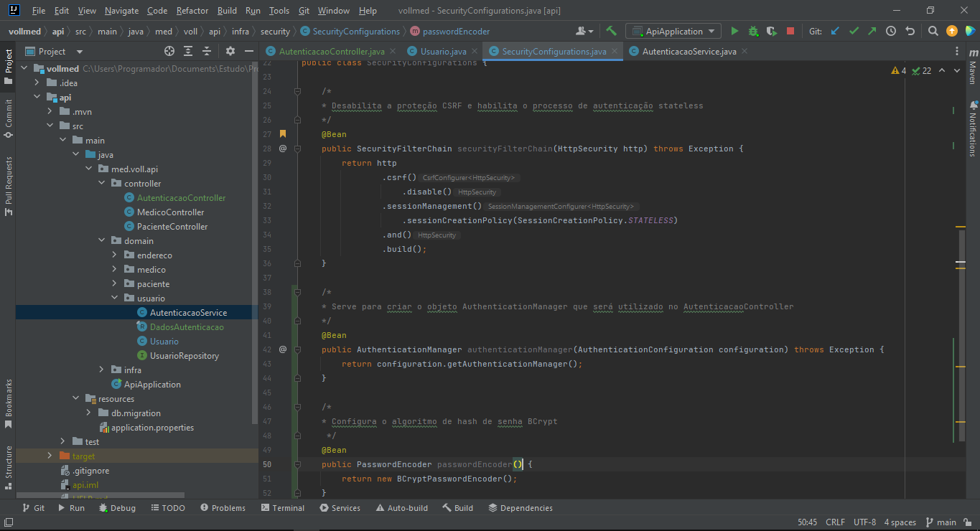
Task: Expand the db.migration folder
Action: pyautogui.click(x=89, y=413)
